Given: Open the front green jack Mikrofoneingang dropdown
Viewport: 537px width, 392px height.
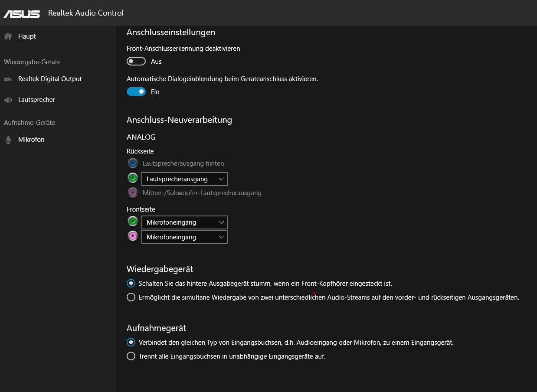Looking at the screenshot, I should 184,222.
